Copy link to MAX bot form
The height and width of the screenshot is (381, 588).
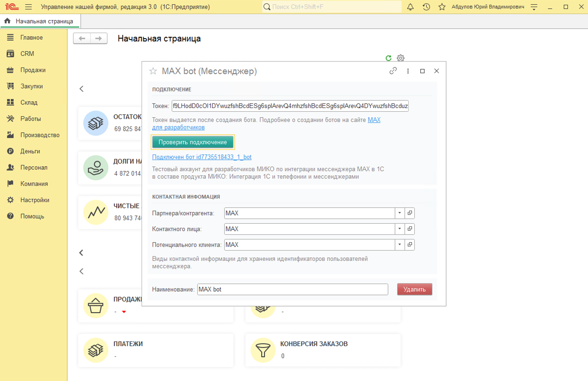393,71
